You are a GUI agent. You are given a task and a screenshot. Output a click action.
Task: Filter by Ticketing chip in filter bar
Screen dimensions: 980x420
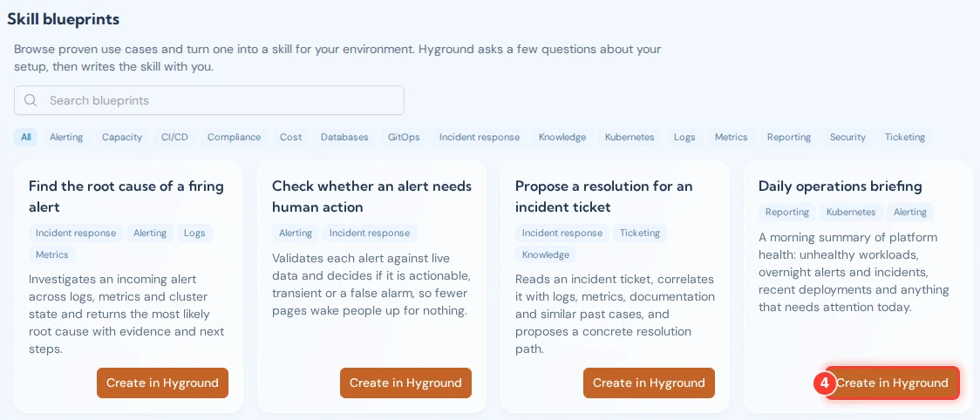coord(904,137)
